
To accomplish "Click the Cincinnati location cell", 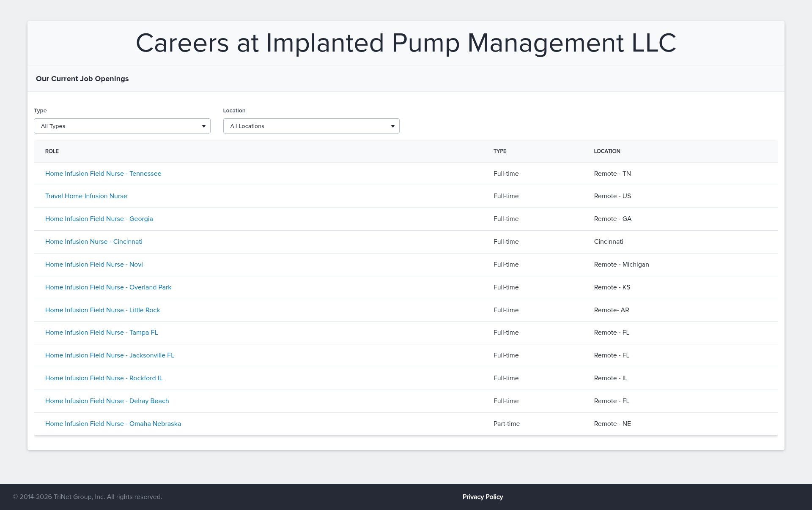I will click(609, 242).
